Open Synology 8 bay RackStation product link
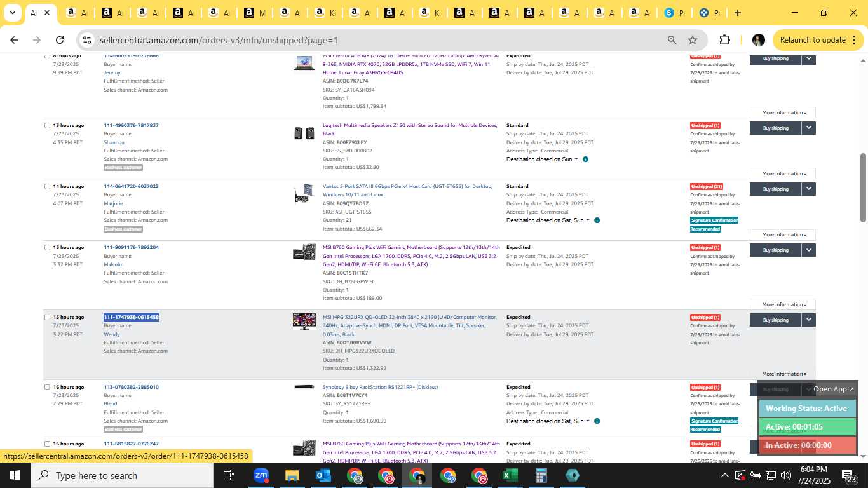This screenshot has height=488, width=868. [380, 387]
